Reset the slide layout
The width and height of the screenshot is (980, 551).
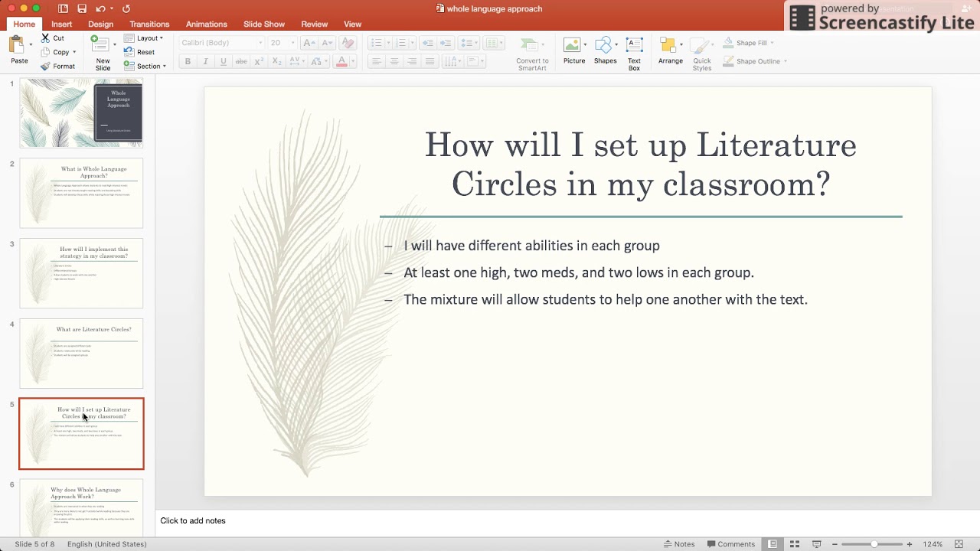[x=139, y=52]
